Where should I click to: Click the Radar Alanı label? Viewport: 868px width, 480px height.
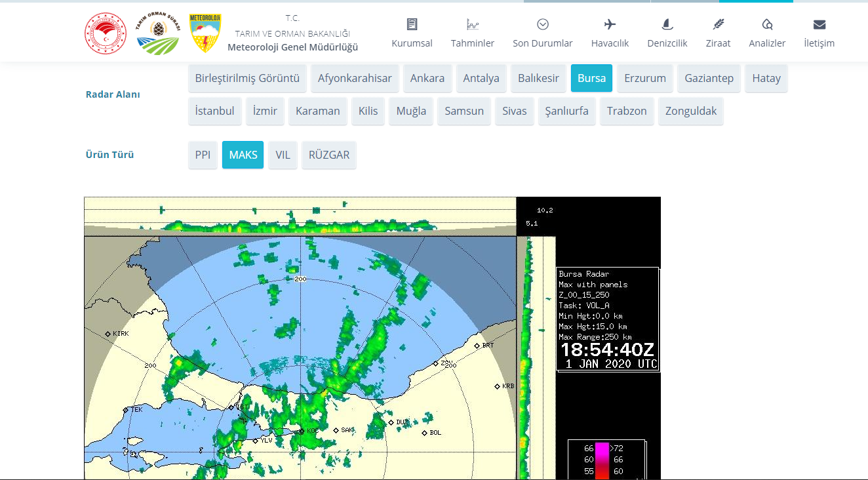(x=113, y=94)
